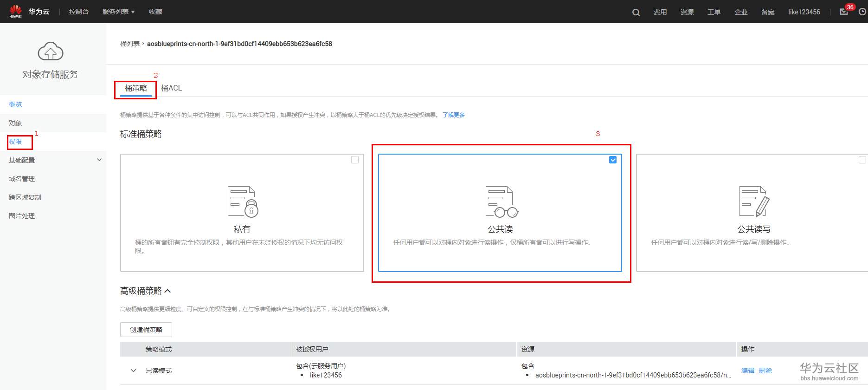The image size is (868, 390).
Task: Go to 概览 in the sidebar
Action: [x=15, y=104]
